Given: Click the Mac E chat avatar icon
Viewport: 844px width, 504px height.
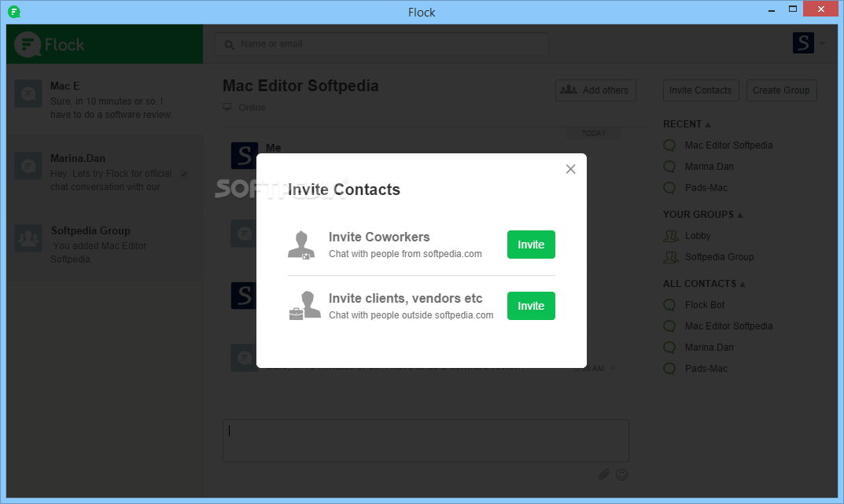Looking at the screenshot, I should [28, 94].
